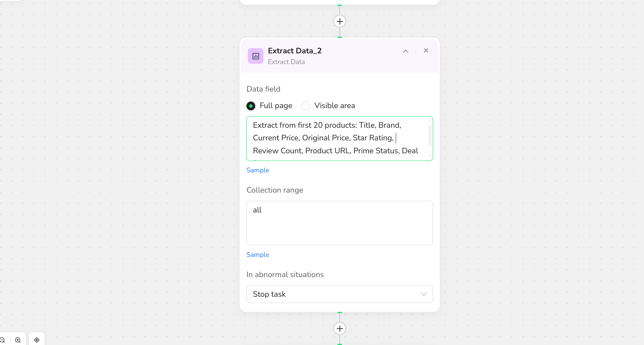
Task: Open the Stop task dropdown
Action: (x=339, y=294)
